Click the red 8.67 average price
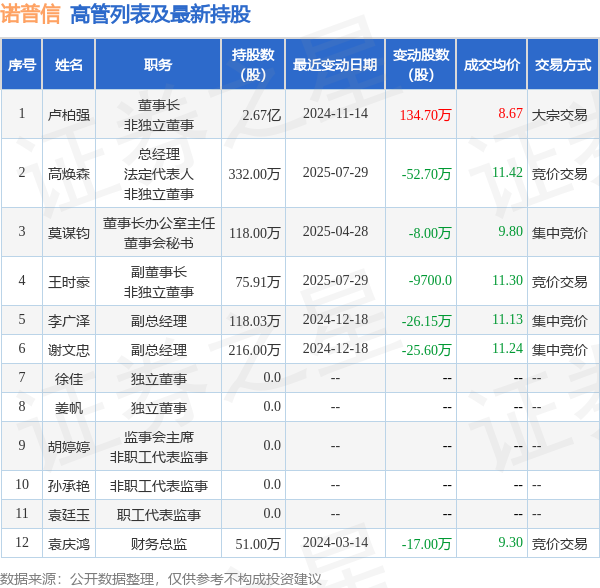The image size is (600, 588). [510, 113]
